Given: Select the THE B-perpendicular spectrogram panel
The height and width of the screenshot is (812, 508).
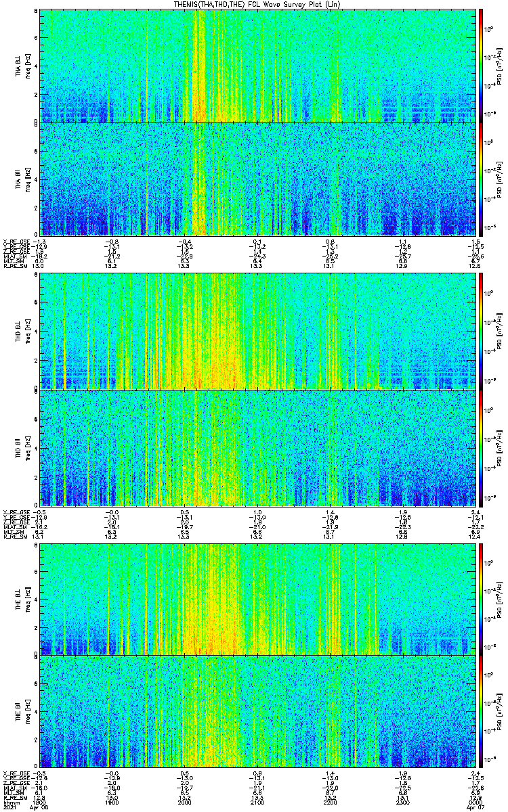Looking at the screenshot, I should tap(257, 599).
